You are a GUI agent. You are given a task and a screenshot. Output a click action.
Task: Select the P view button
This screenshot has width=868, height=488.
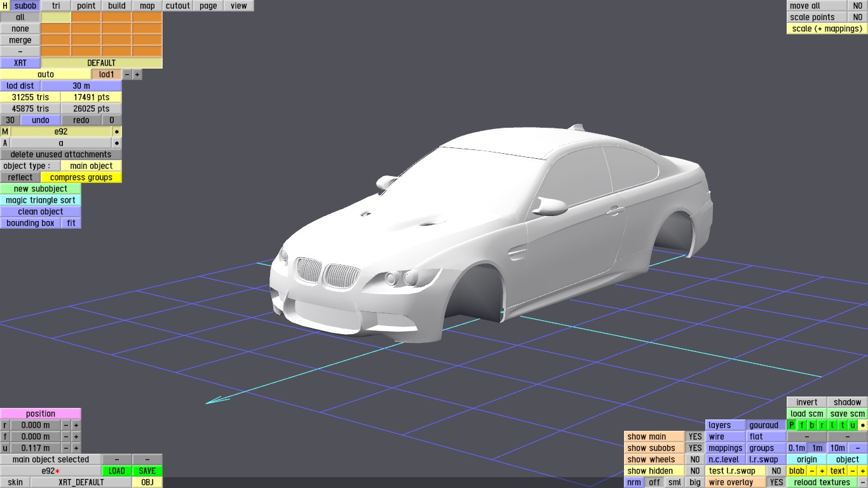point(792,425)
